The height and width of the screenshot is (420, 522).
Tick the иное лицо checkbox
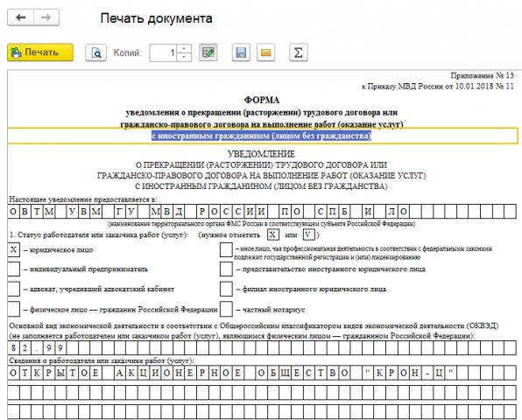[226, 249]
